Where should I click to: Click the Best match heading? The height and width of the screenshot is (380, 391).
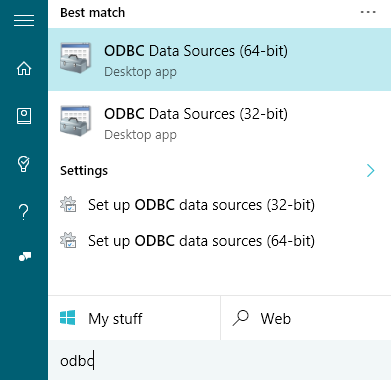click(x=93, y=13)
